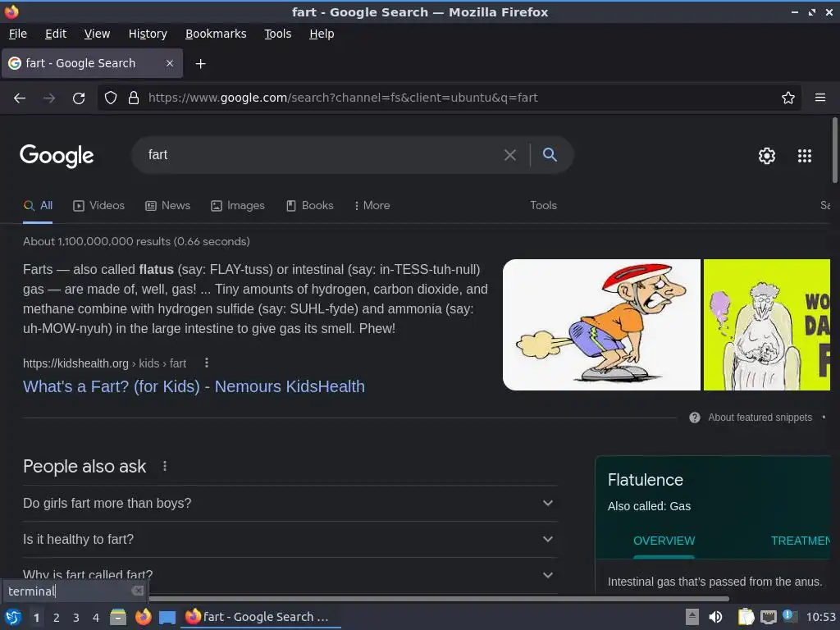Close the 'fart - Google Search' tab
The height and width of the screenshot is (630, 840).
(169, 63)
